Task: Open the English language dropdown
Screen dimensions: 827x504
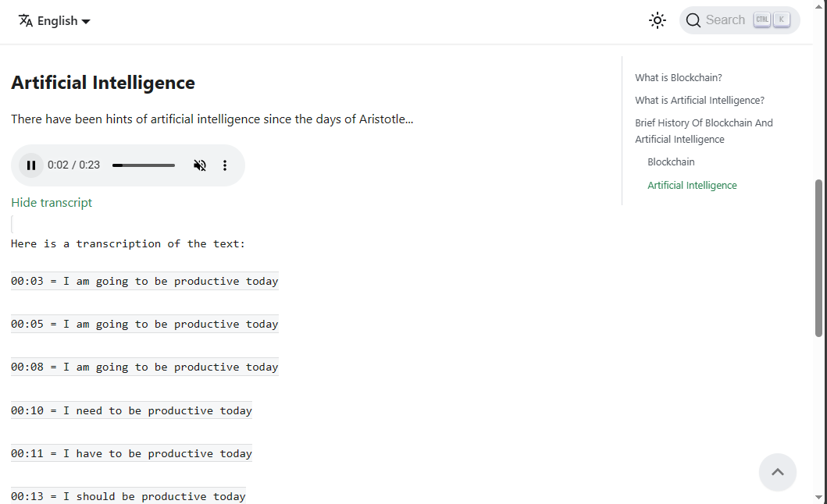Action: click(62, 21)
